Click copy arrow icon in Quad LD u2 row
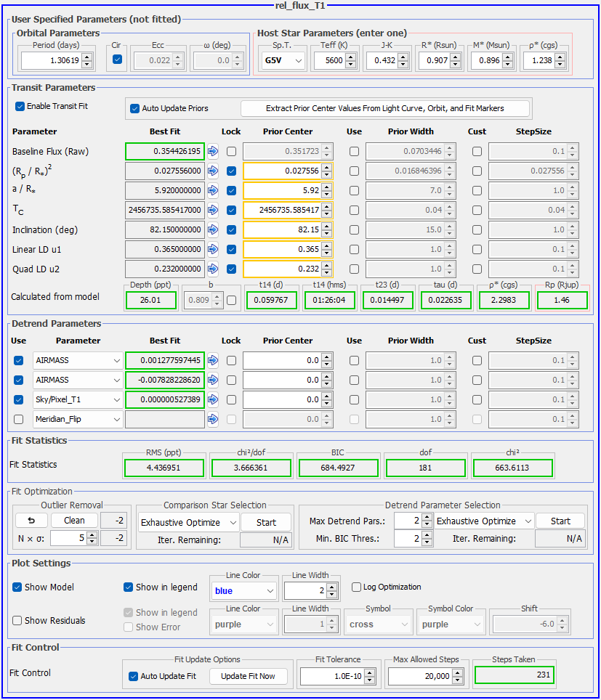 pyautogui.click(x=213, y=269)
